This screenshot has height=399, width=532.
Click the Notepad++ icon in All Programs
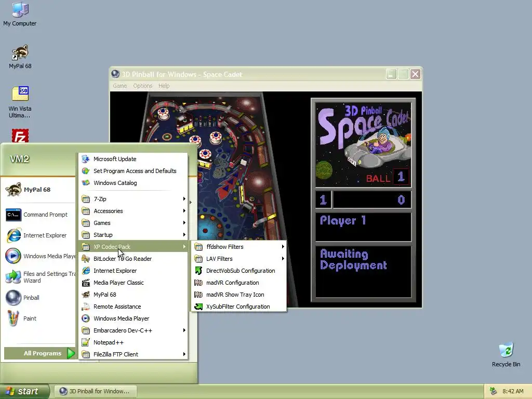point(86,342)
